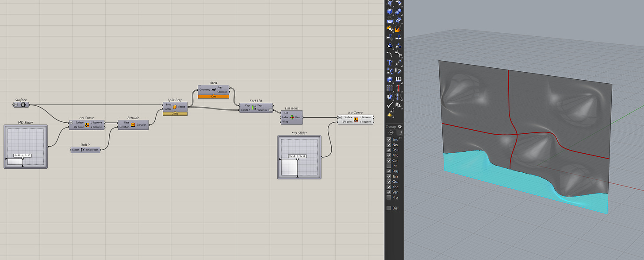Click the Surface parameter icon in Grasshopper

(x=24, y=105)
